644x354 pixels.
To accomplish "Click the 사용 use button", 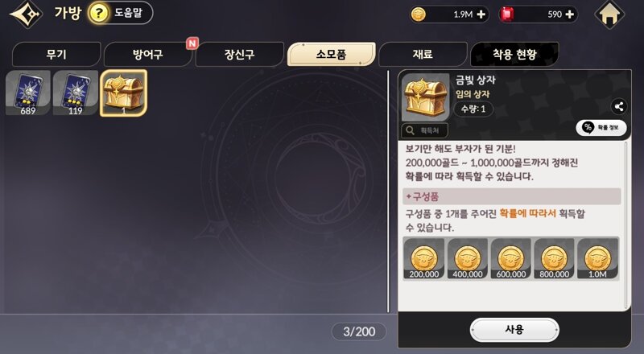I will pos(514,330).
